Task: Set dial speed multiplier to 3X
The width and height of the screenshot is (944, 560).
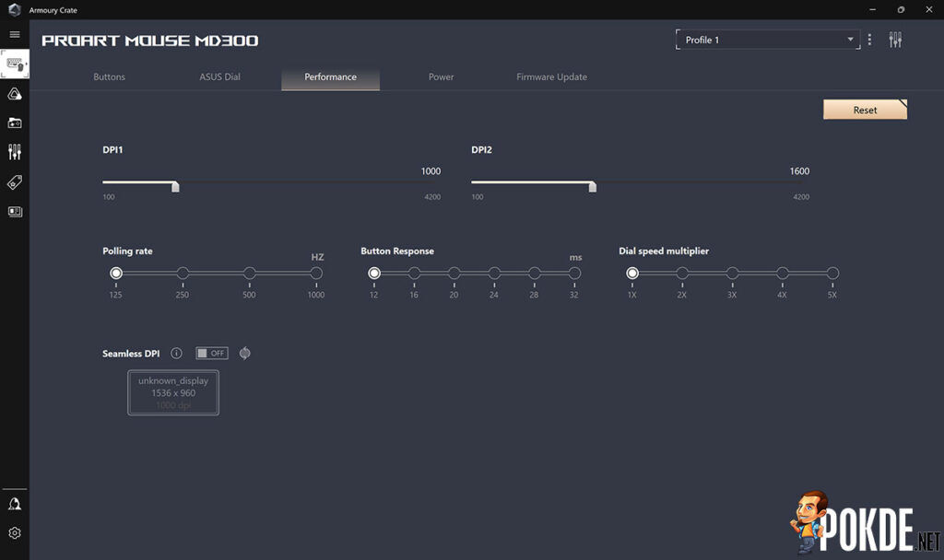Action: (x=732, y=273)
